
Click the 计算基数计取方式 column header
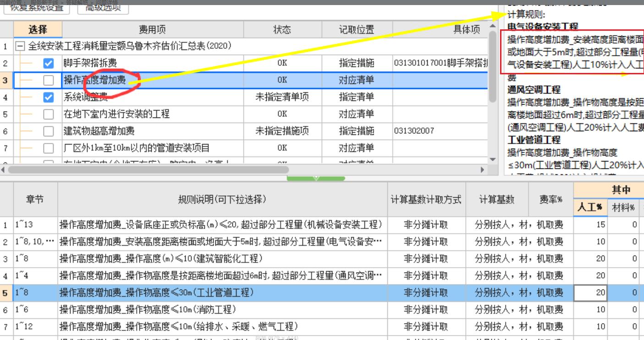(426, 199)
